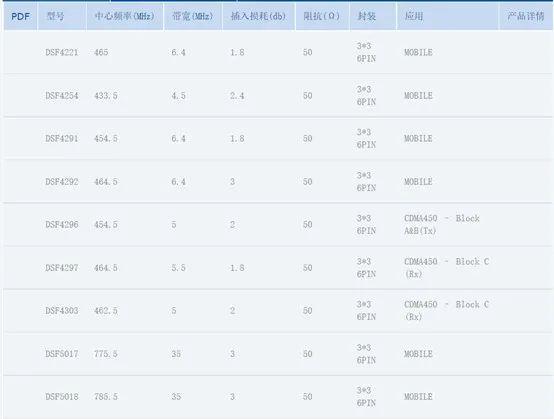Select model DSF4221
The width and height of the screenshot is (554, 419).
tap(62, 53)
